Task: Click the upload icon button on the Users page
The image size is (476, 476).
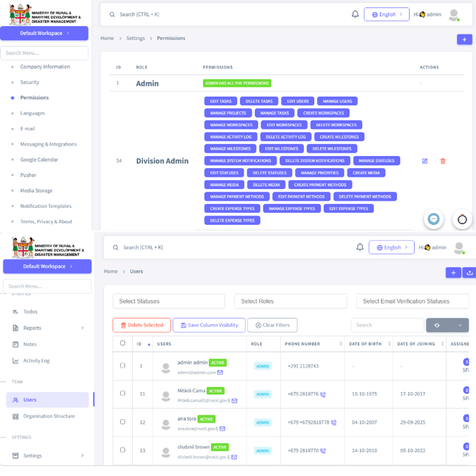Action: tap(470, 273)
